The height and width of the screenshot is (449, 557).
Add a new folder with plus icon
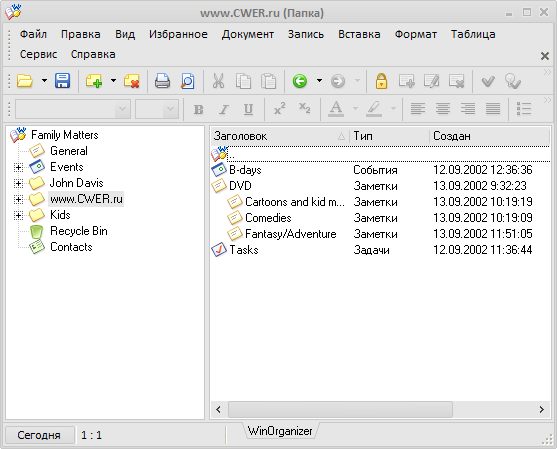(x=94, y=81)
